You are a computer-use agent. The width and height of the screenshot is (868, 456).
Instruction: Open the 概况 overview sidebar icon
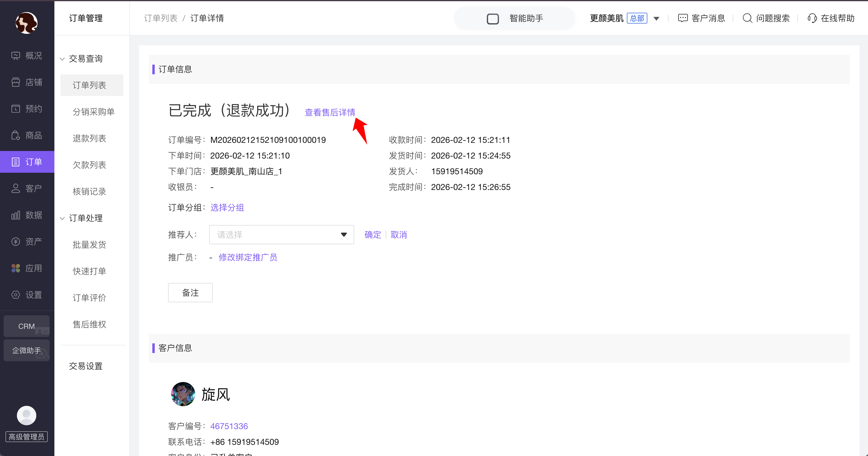[16, 56]
